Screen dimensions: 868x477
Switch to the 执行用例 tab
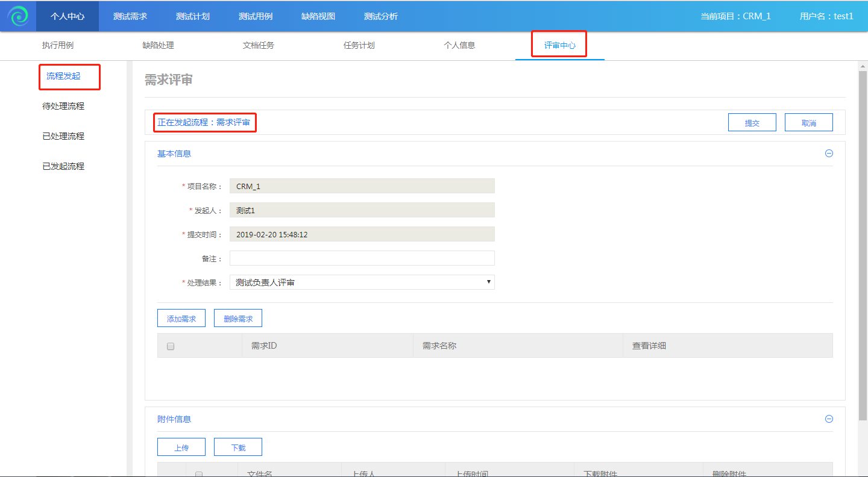[x=58, y=45]
